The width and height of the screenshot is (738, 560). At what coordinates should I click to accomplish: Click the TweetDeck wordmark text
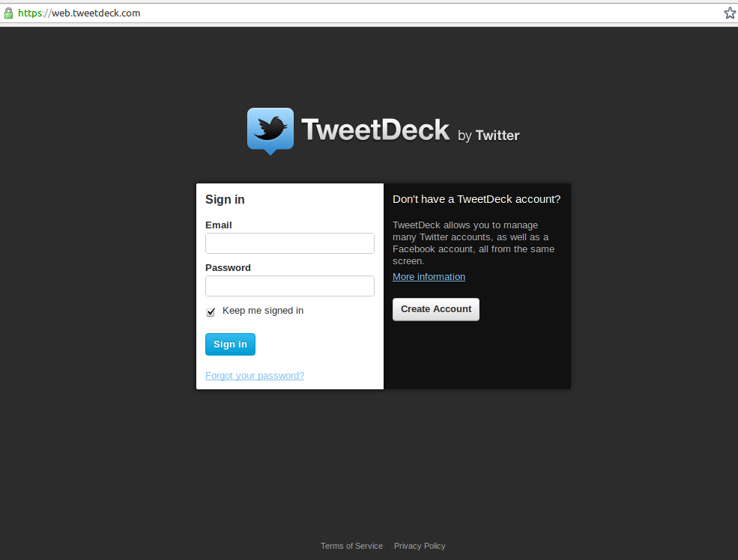click(375, 130)
